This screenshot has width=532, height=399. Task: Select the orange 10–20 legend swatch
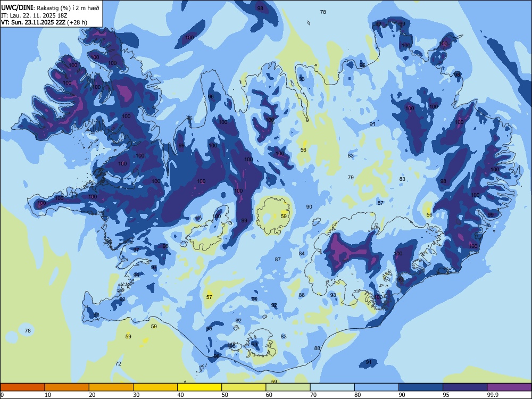point(67,387)
